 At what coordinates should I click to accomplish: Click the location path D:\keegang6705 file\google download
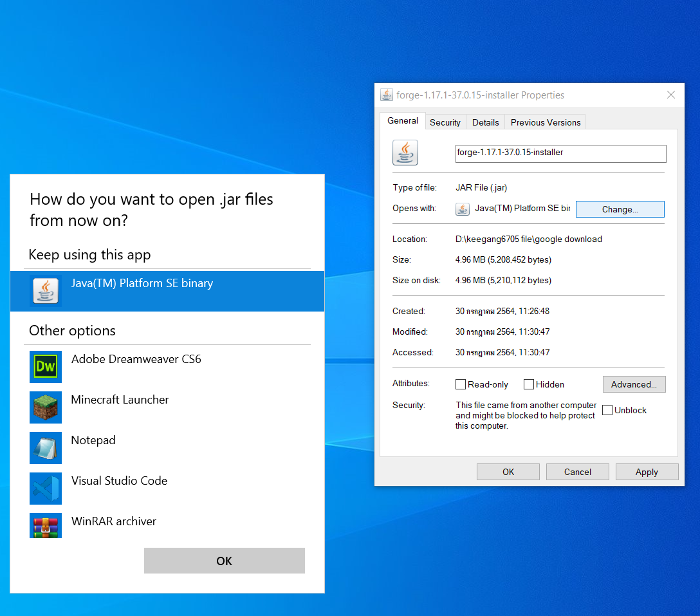pos(529,239)
